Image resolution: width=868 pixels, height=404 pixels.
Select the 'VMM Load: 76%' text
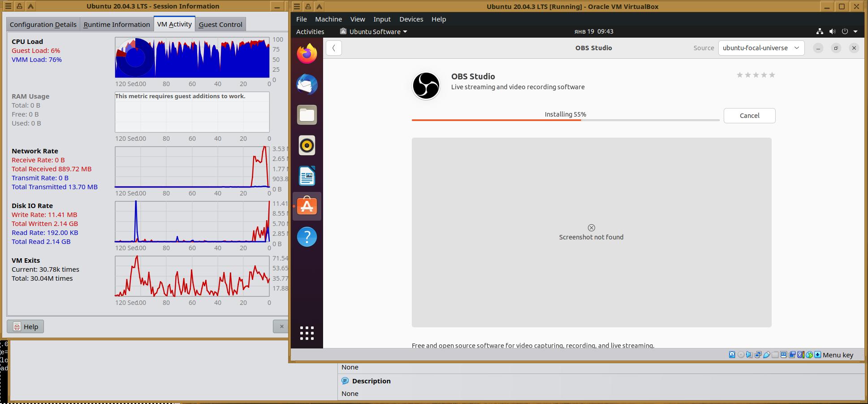click(37, 60)
